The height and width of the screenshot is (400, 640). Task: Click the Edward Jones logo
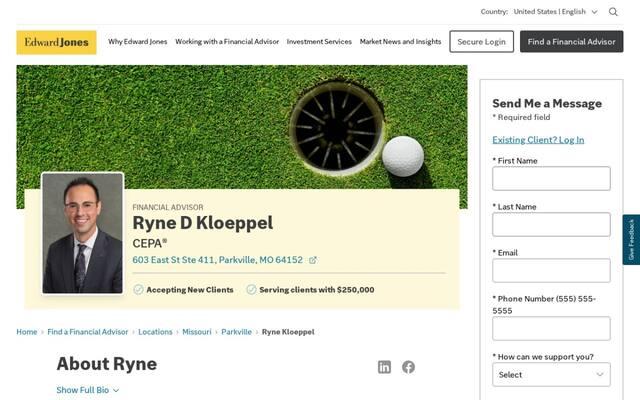pyautogui.click(x=56, y=42)
